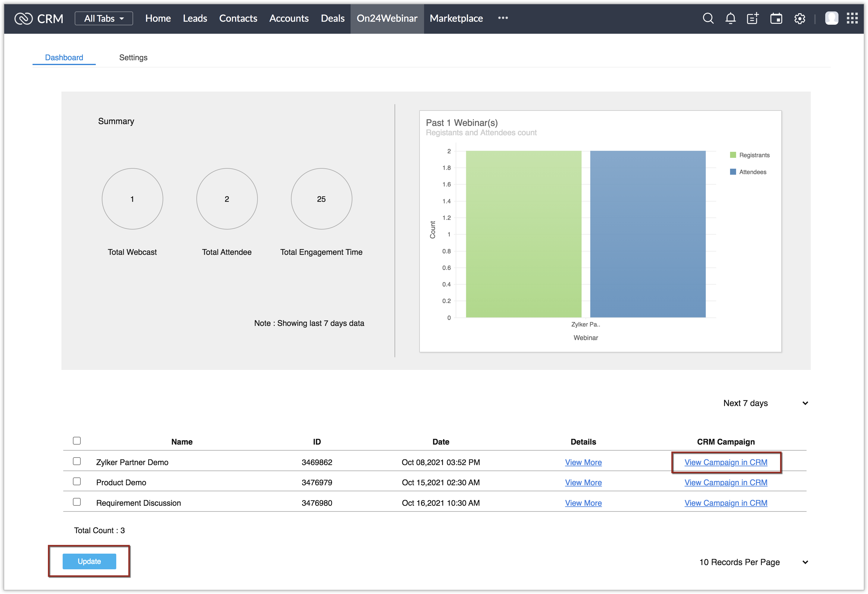Viewport: 868px width, 594px height.
Task: Click the green Registrants legend swatch
Action: tap(733, 155)
